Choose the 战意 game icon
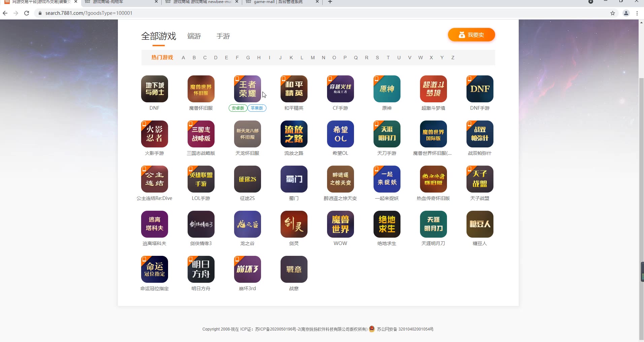This screenshot has height=342, width=644. point(294,269)
